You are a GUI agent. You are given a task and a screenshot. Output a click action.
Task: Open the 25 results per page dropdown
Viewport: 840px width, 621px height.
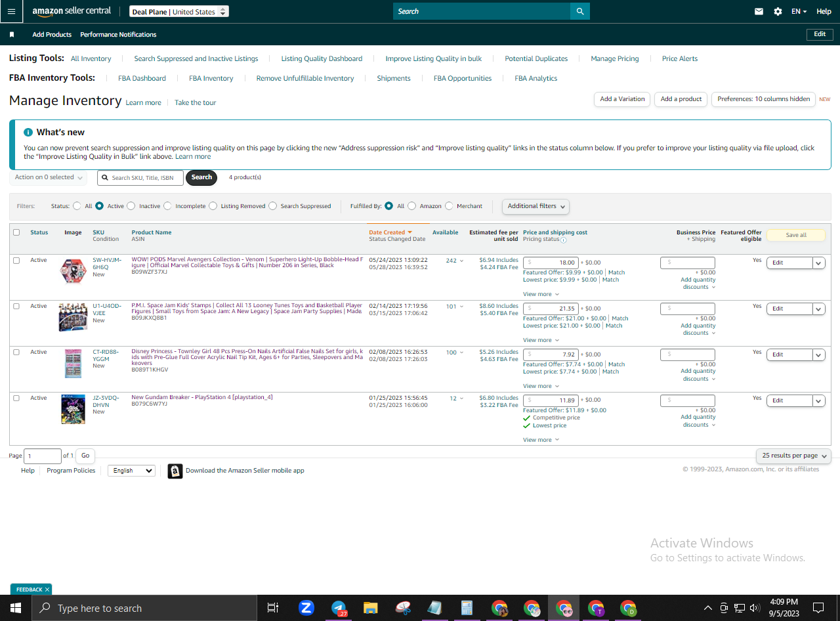click(x=793, y=456)
